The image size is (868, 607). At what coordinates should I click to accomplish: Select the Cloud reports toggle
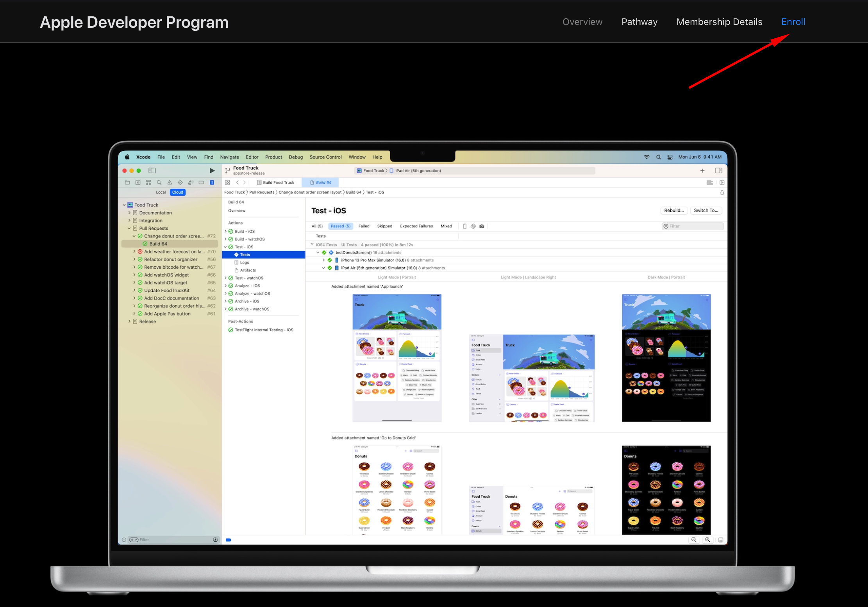[178, 192]
